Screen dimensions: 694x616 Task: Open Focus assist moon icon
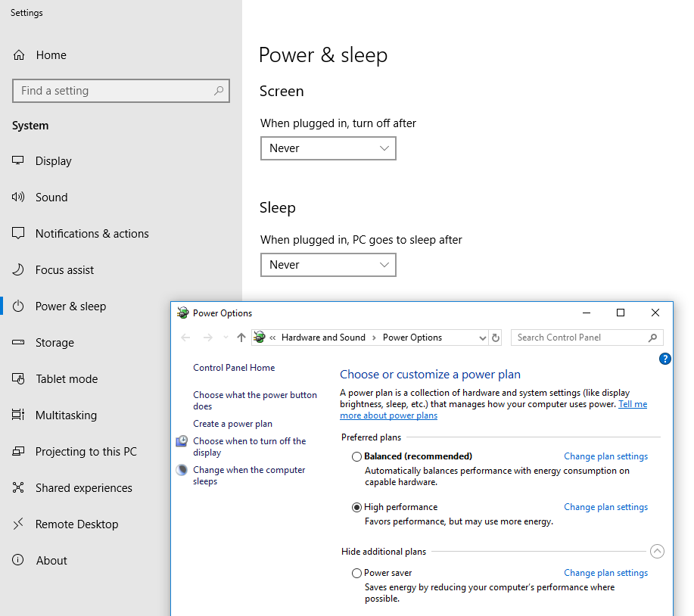(19, 270)
